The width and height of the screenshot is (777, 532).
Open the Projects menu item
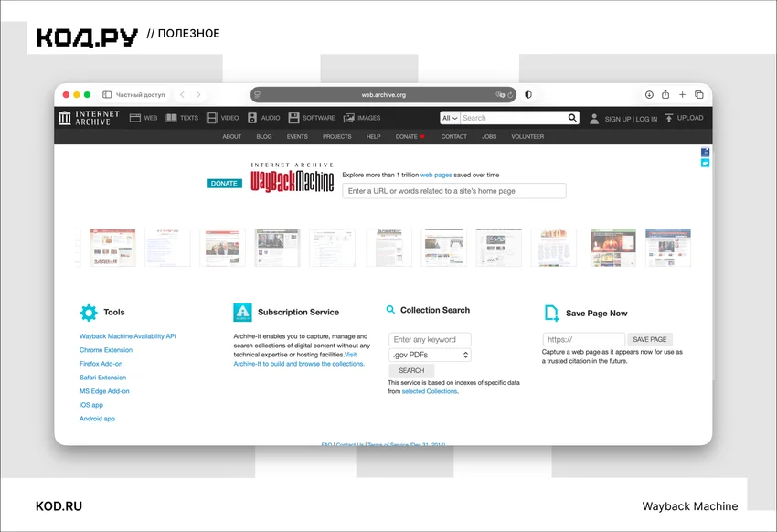click(337, 137)
